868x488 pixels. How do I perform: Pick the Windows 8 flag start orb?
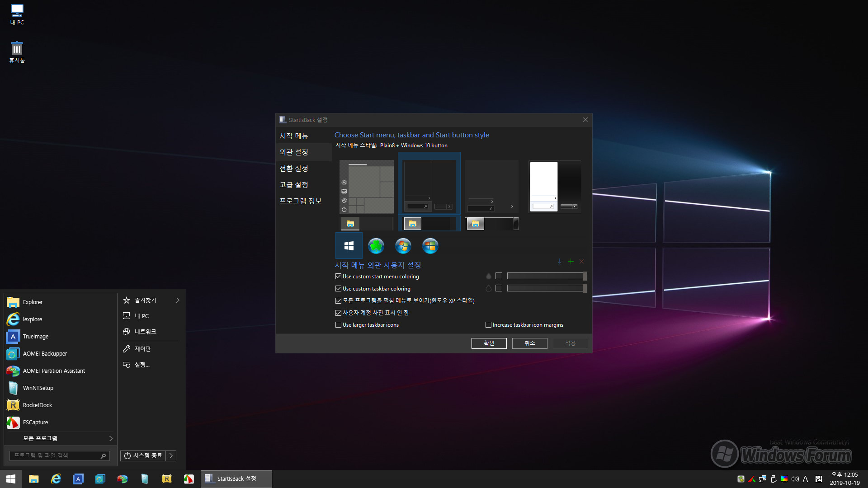[430, 246]
